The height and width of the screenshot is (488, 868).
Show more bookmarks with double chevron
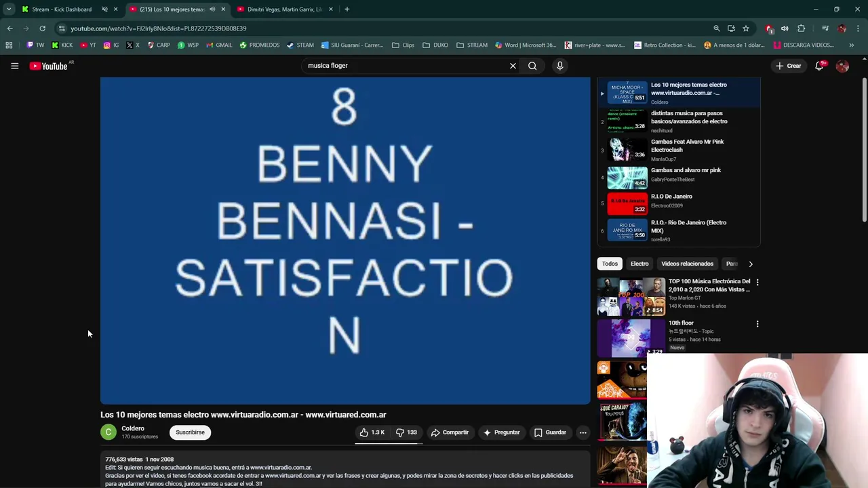[852, 45]
